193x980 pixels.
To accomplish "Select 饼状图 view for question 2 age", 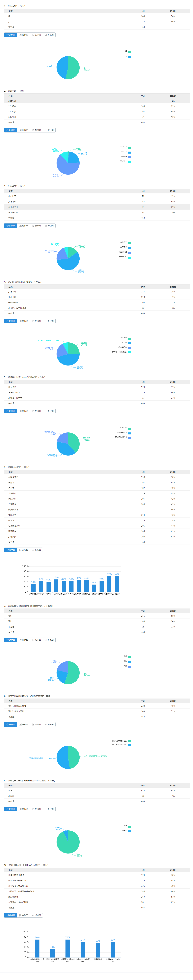I will 11,130.
